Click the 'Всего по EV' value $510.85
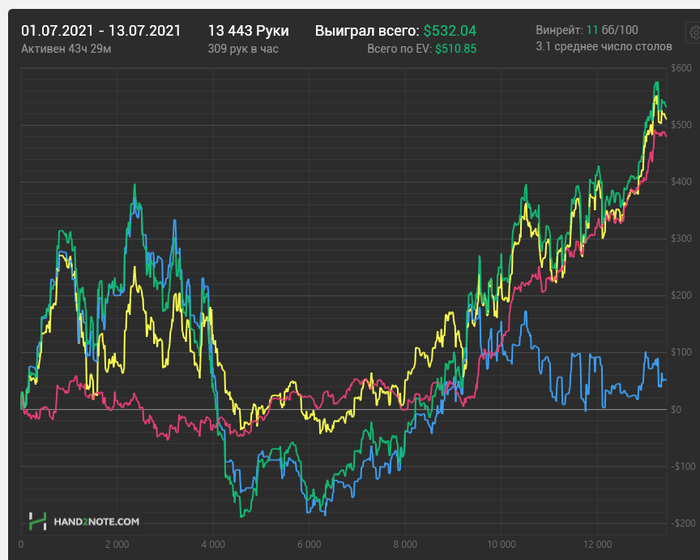700x560 pixels. coord(456,49)
